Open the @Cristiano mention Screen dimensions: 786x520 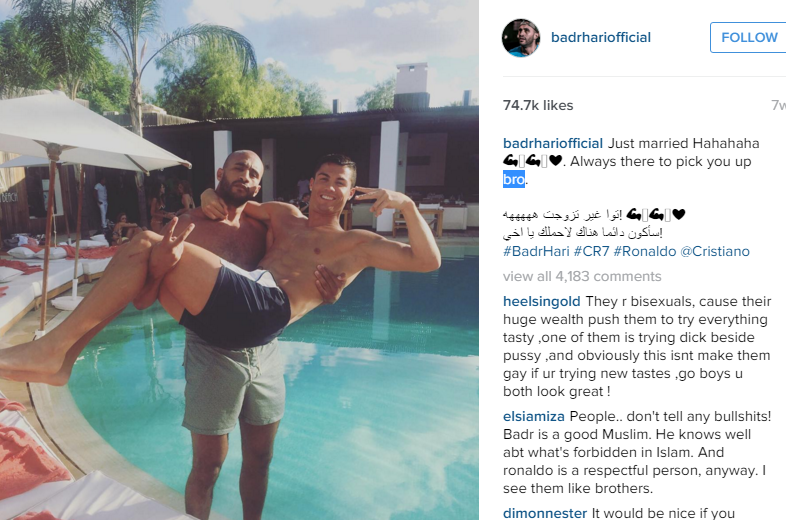714,251
